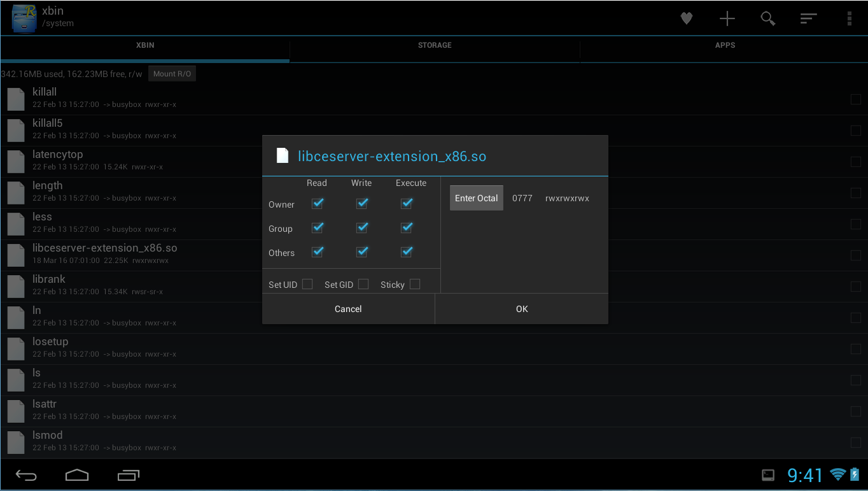Switch to the STORAGE tab
Image resolution: width=868 pixels, height=491 pixels.
coord(435,45)
